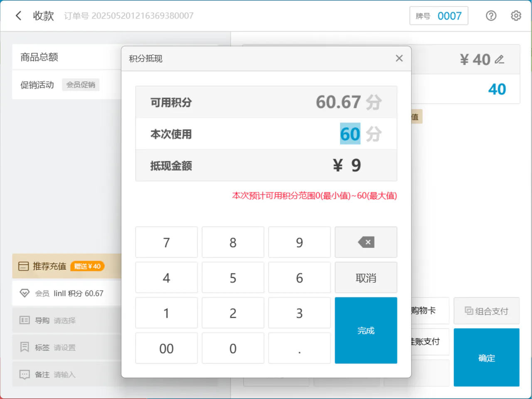
Task: Click the 完成 button
Action: click(x=366, y=330)
